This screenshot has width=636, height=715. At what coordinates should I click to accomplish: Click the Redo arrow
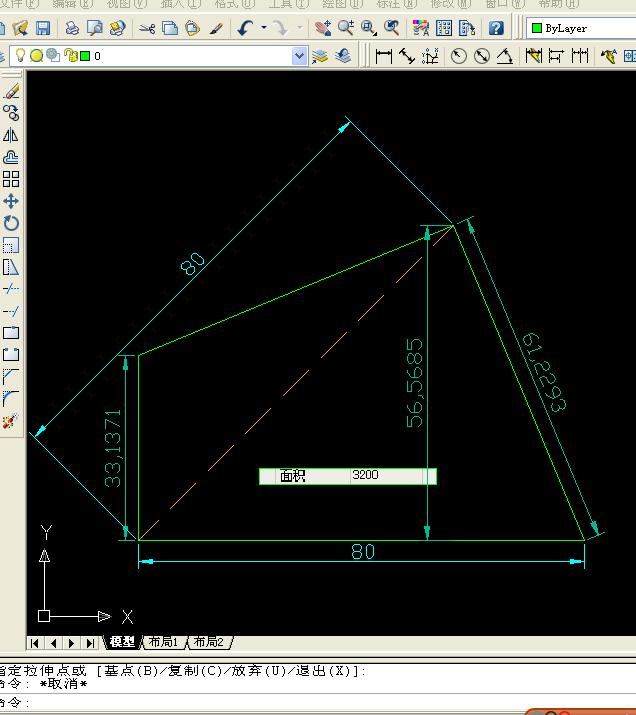(280, 28)
